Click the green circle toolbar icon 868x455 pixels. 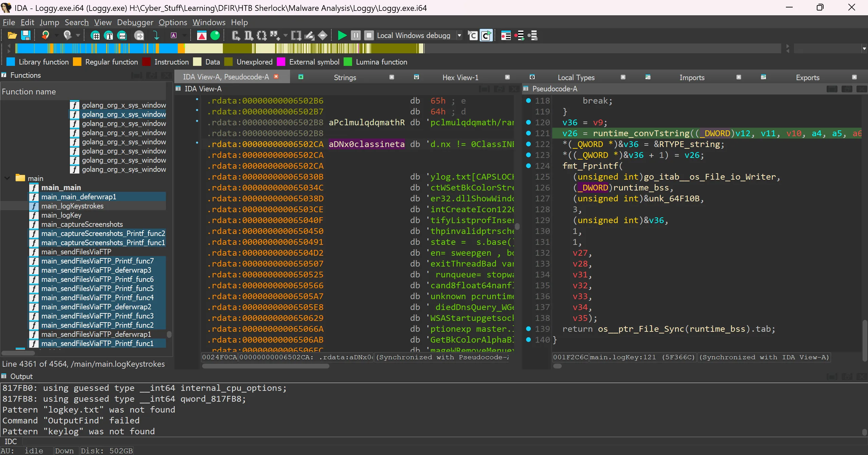click(215, 35)
